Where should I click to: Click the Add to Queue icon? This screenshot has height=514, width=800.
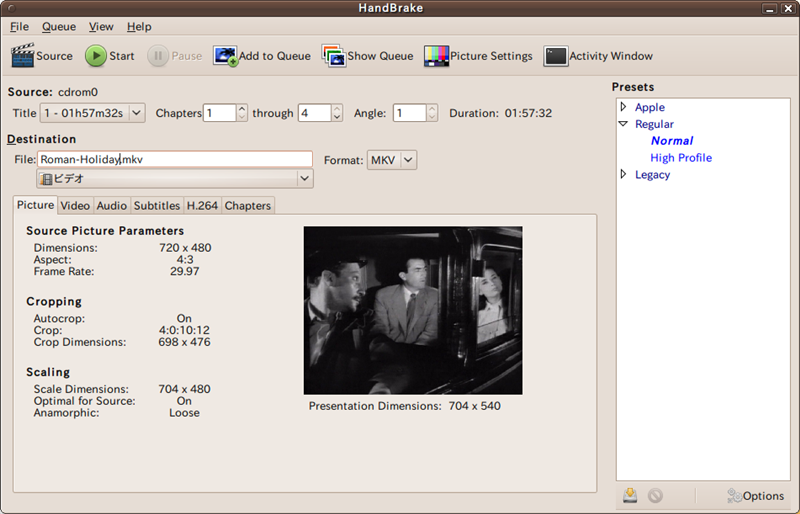click(225, 56)
